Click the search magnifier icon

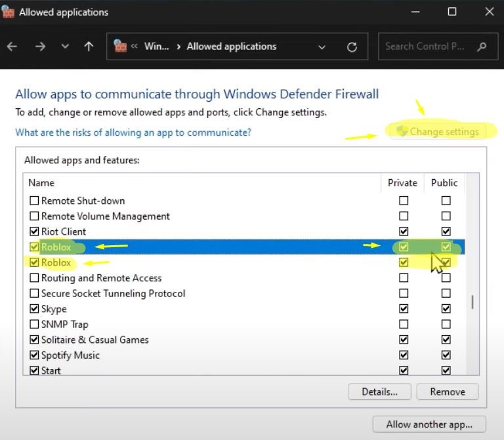482,47
